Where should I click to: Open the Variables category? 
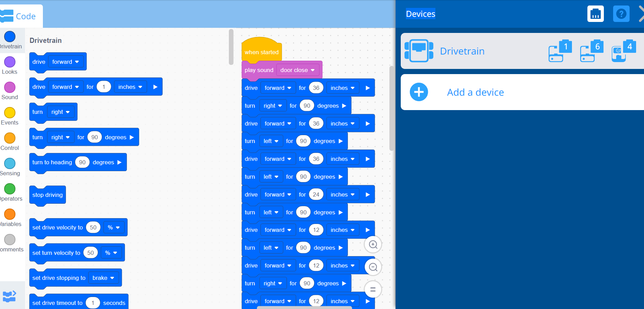(x=10, y=214)
